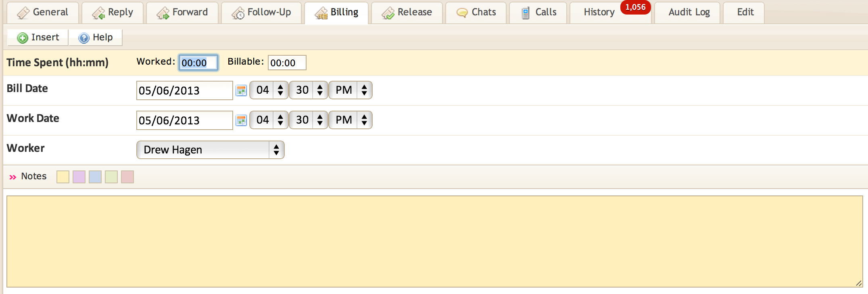This screenshot has height=294, width=868.
Task: Click the Follow-Up tab clock icon
Action: click(x=238, y=13)
